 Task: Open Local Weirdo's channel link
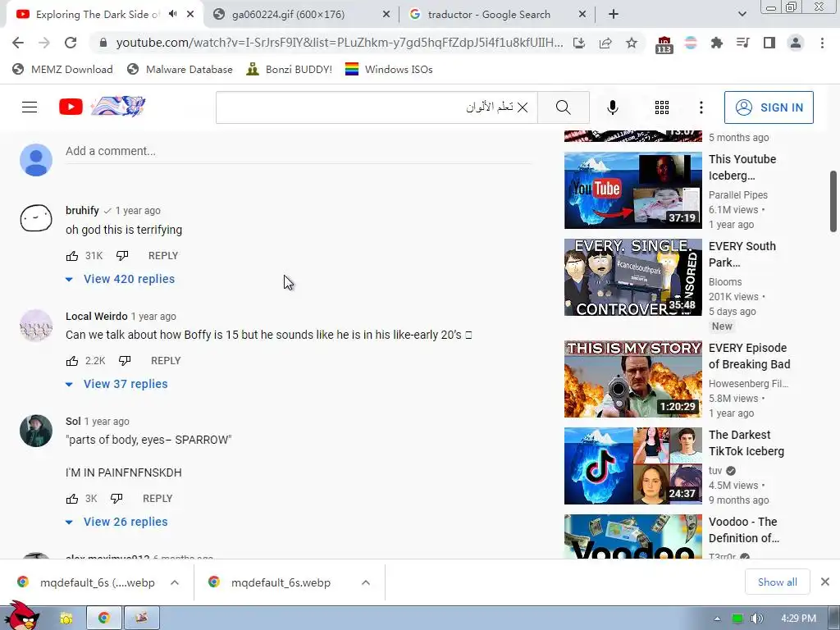(97, 316)
